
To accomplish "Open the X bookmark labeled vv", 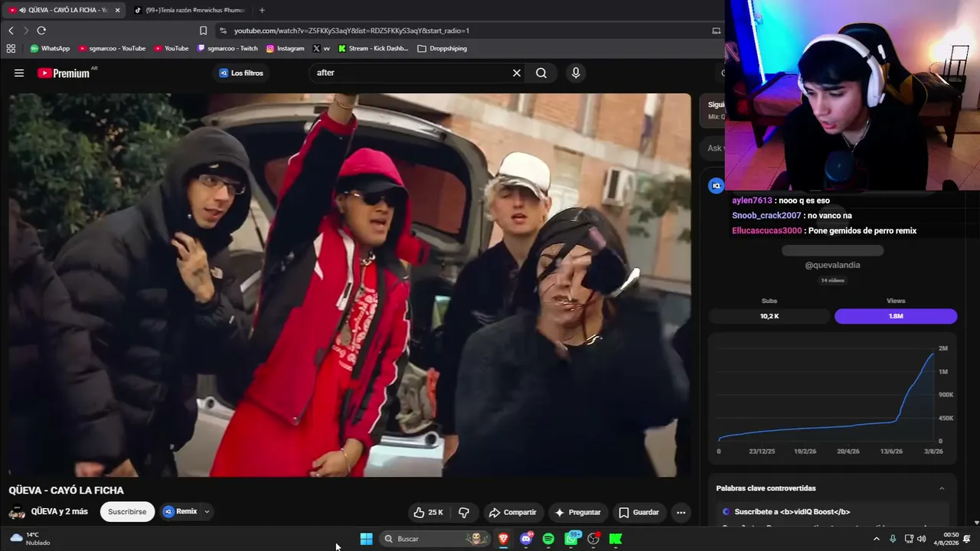I will click(x=322, y=48).
